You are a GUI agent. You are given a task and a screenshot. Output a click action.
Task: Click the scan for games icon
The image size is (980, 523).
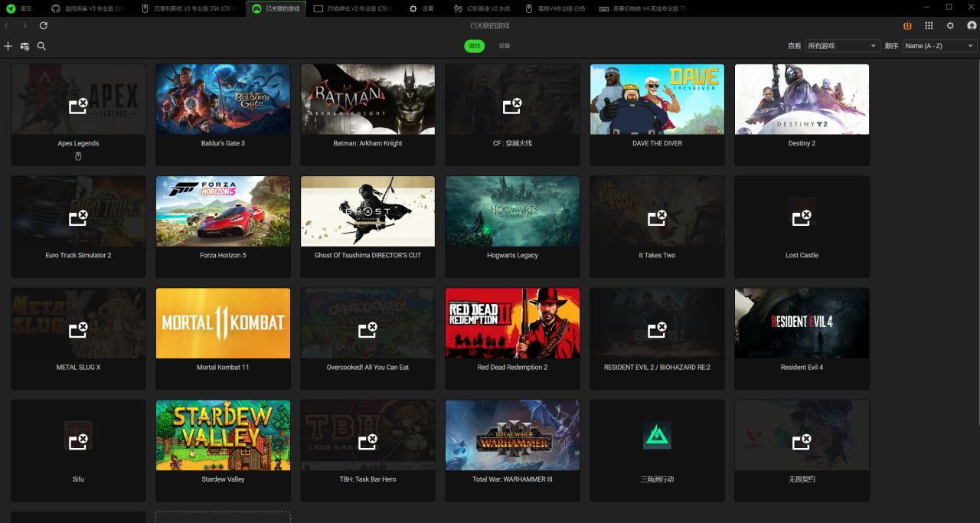(24, 46)
